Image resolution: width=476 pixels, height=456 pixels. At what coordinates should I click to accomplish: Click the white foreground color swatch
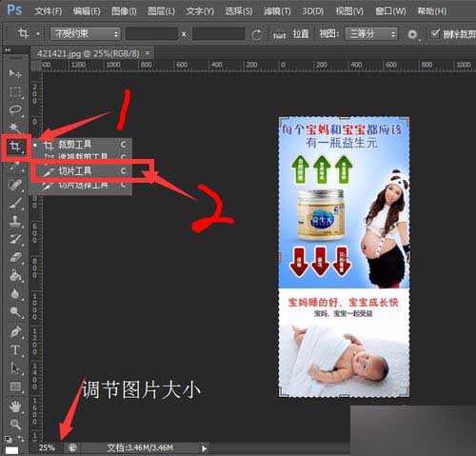tap(11, 450)
